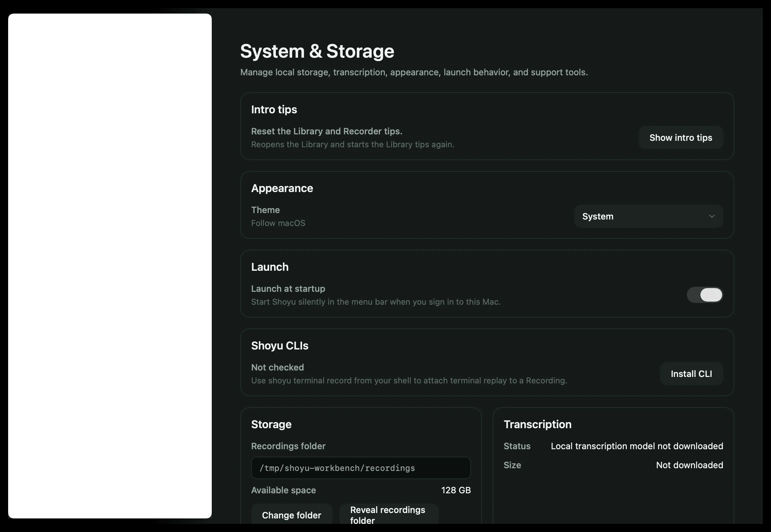Toggle the Launch at startup switch

(705, 294)
